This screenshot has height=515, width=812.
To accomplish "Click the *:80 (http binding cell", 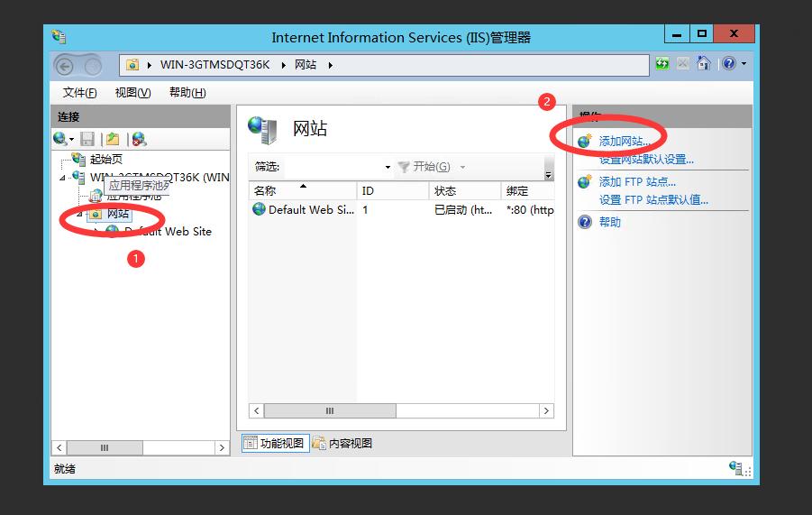I will [x=530, y=210].
